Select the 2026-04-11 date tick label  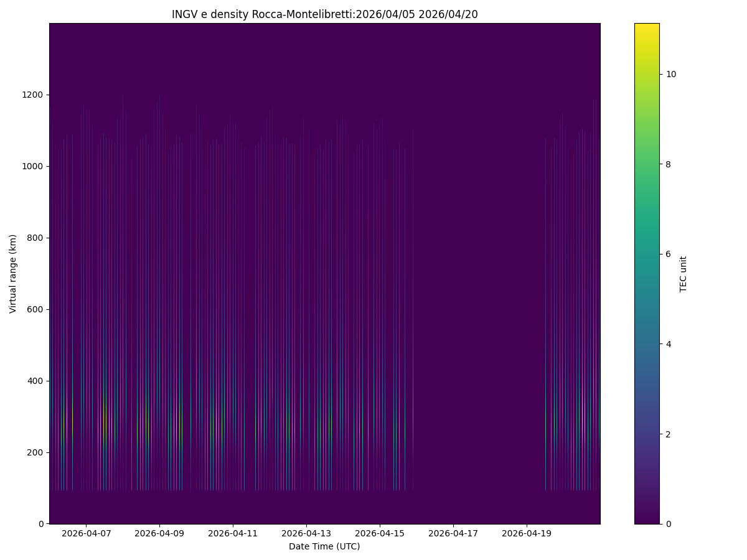coord(233,533)
